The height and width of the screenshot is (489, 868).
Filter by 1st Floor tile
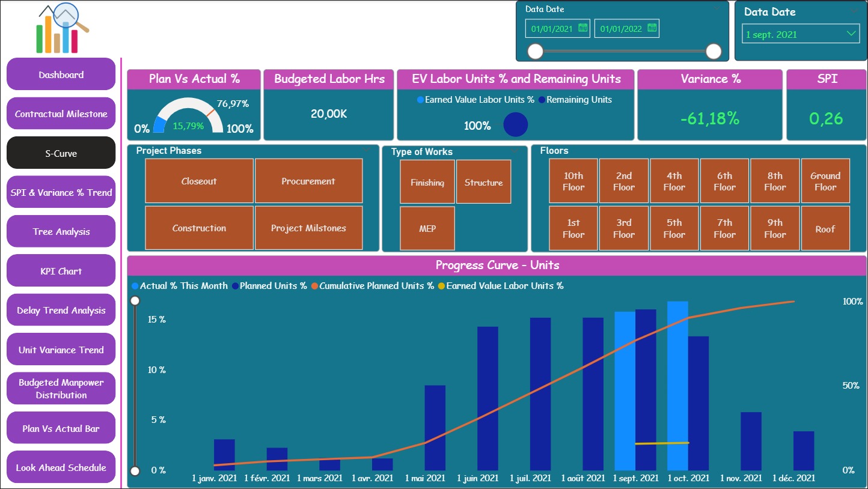tap(573, 228)
